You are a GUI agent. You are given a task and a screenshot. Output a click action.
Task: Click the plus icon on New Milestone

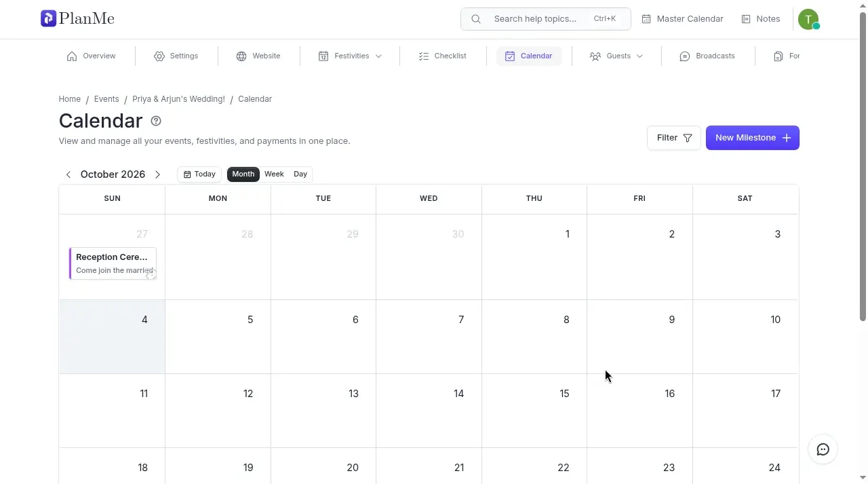(787, 138)
